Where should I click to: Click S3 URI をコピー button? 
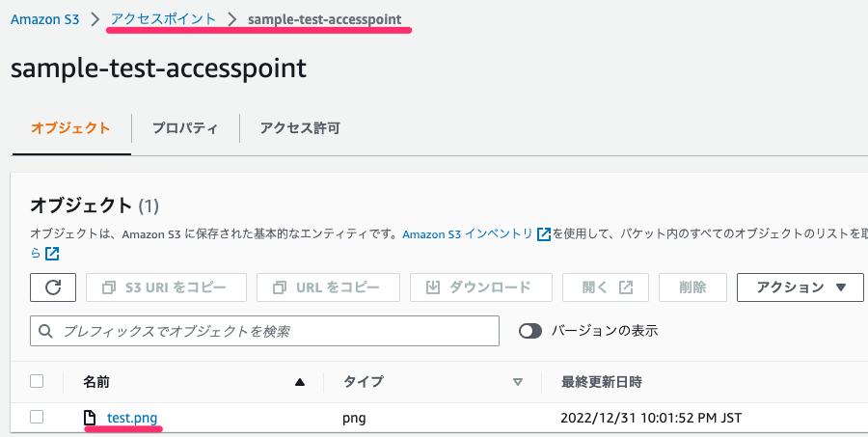(x=166, y=287)
